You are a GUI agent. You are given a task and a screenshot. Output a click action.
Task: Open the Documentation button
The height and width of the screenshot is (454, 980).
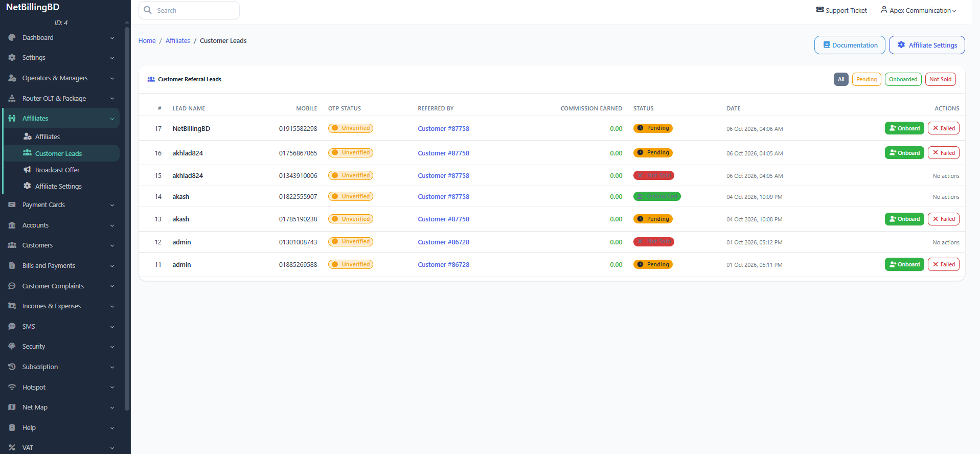tap(850, 45)
